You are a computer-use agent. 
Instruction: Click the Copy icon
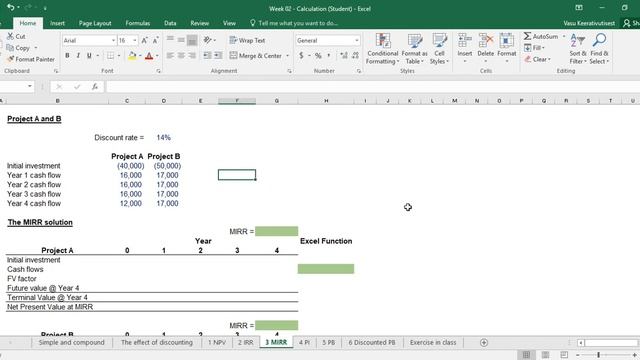click(10, 48)
